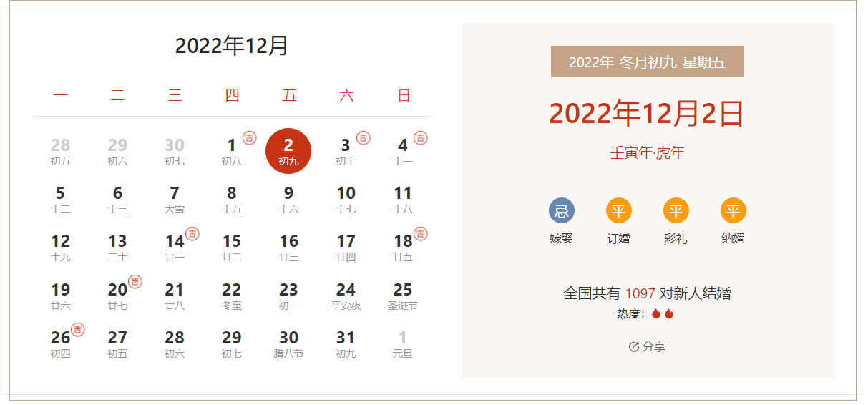Click the 彩礼 label
This screenshot has width=868, height=405.
676,238
